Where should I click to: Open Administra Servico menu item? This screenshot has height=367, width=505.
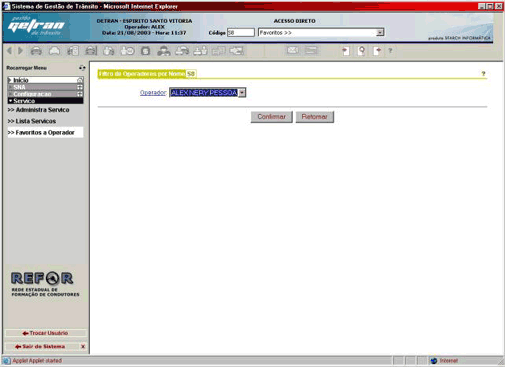pos(39,110)
